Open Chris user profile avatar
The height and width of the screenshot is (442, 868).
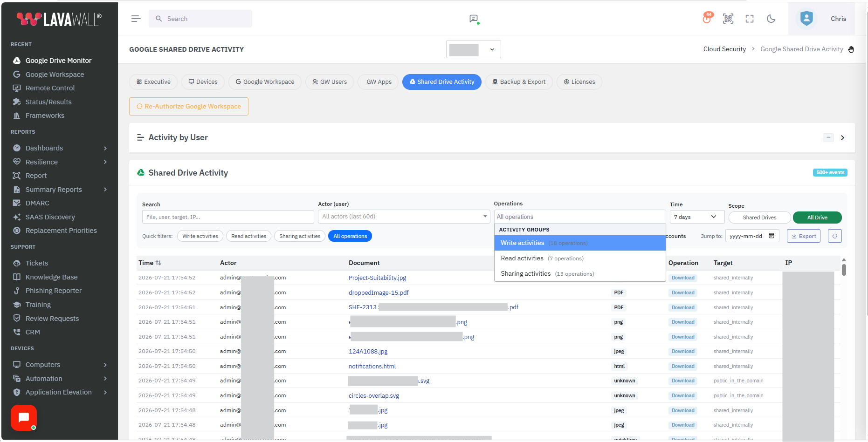[x=806, y=19]
